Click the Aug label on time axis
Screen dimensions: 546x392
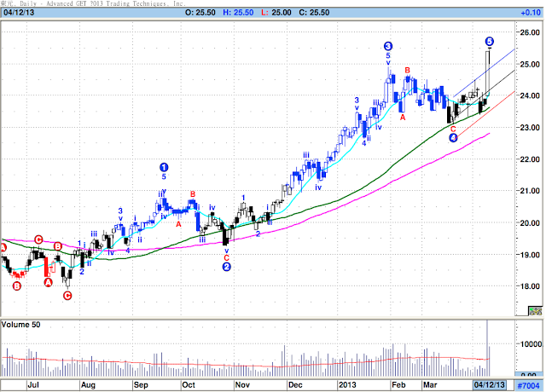(88, 385)
